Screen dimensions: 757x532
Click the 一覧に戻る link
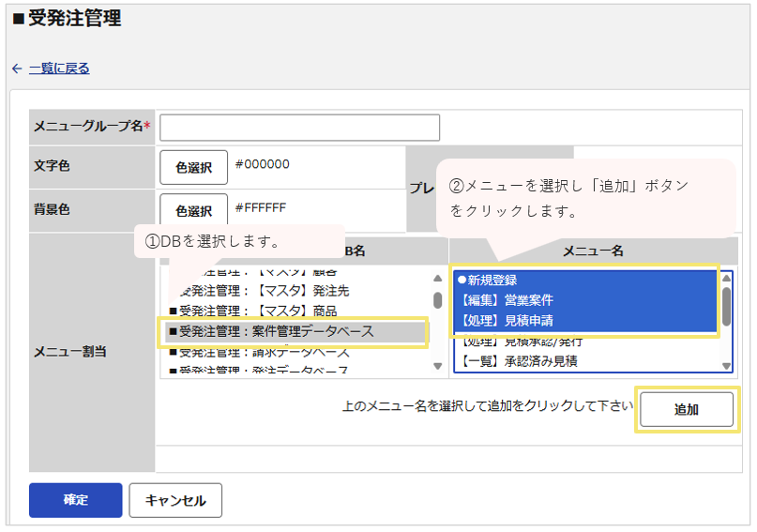[59, 68]
